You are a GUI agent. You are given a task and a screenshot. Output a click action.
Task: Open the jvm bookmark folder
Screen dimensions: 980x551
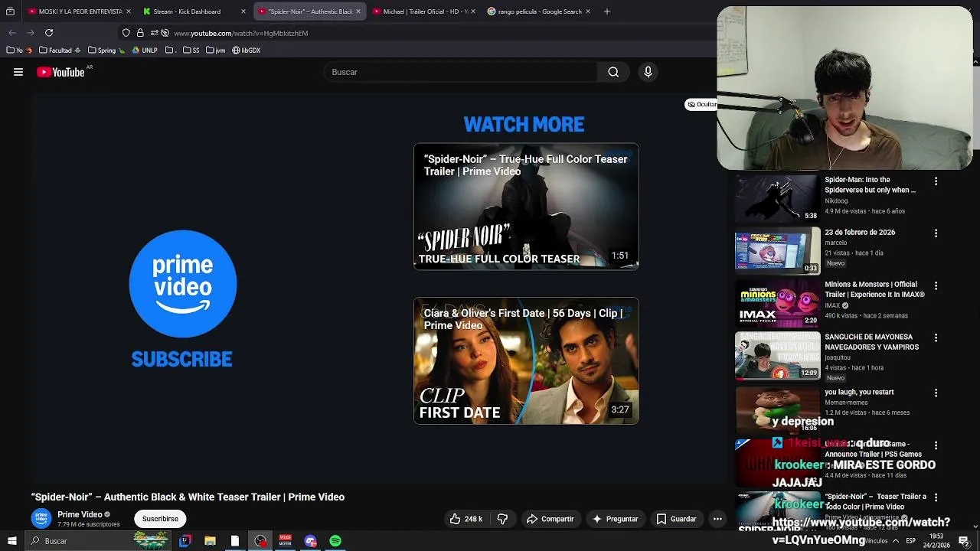click(215, 51)
